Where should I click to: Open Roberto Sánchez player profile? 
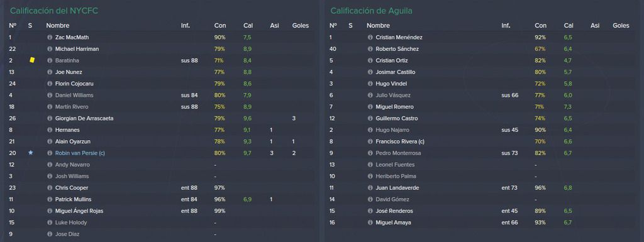(397, 49)
